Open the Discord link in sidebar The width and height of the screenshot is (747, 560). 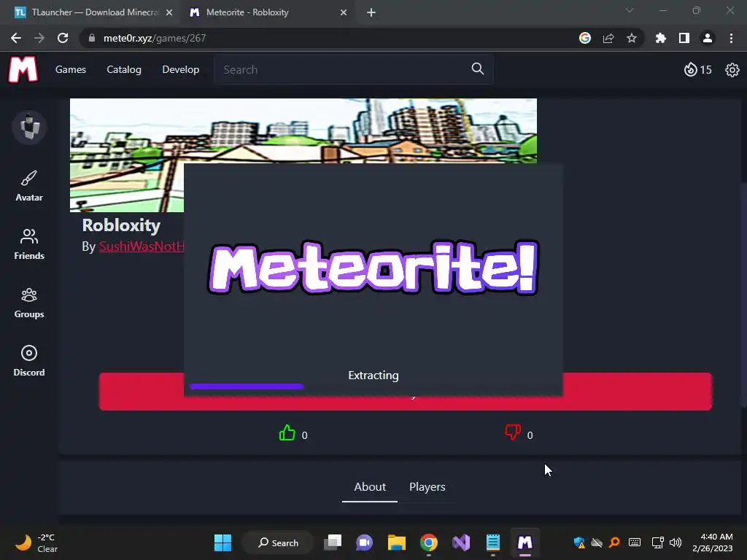29,360
